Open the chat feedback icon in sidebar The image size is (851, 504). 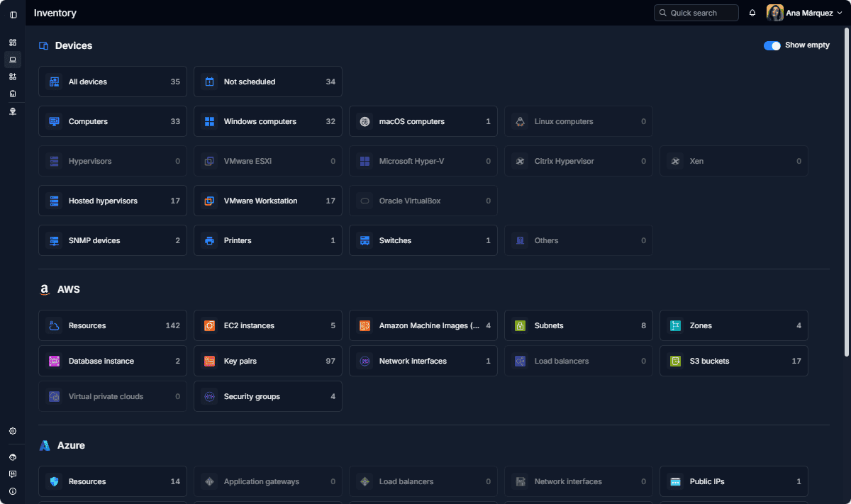pyautogui.click(x=13, y=474)
